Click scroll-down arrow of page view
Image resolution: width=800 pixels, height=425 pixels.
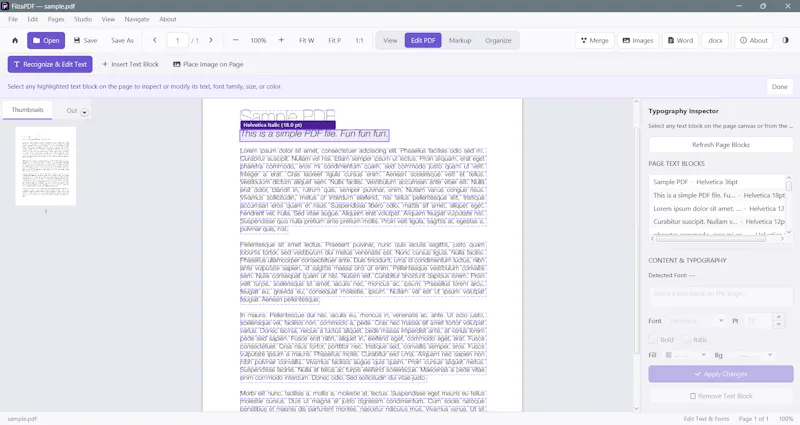636,408
